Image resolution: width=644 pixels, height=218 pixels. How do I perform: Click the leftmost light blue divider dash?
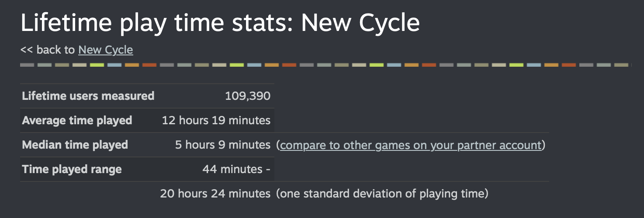click(114, 65)
